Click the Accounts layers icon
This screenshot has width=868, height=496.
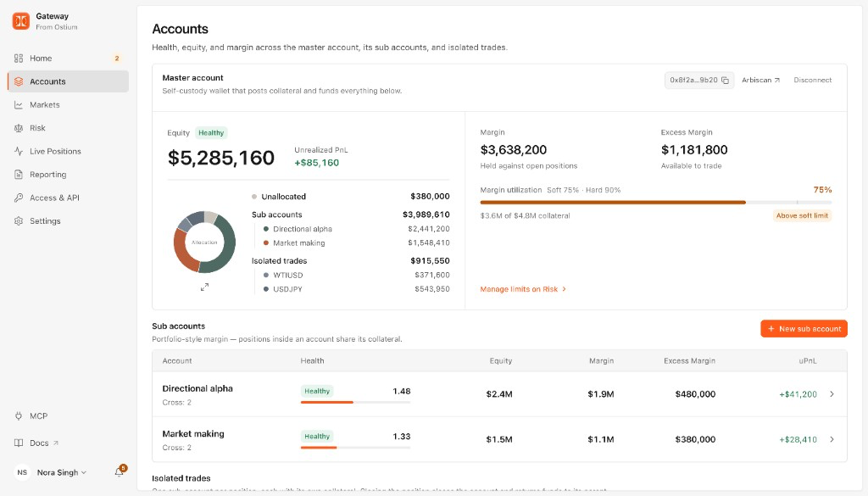click(x=19, y=81)
